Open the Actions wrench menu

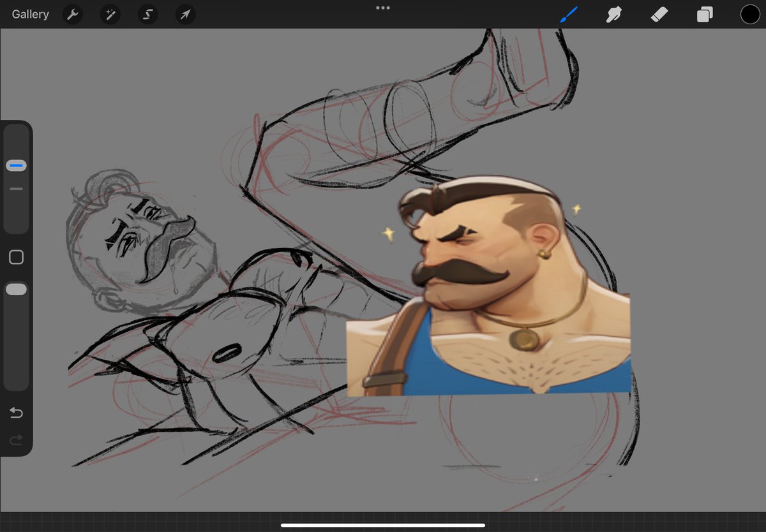coord(73,14)
